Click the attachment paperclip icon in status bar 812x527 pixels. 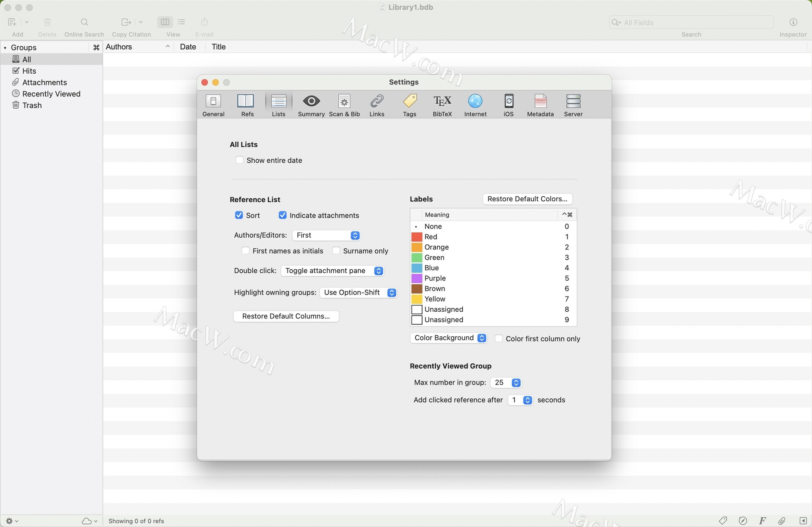point(782,521)
